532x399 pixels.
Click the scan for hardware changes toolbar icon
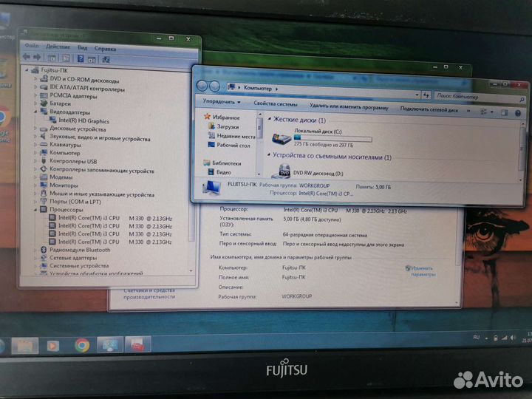106,60
